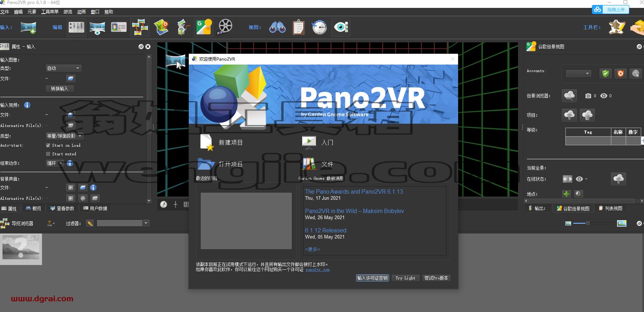
Task: Click the add panorama input icon
Action: click(x=28, y=27)
